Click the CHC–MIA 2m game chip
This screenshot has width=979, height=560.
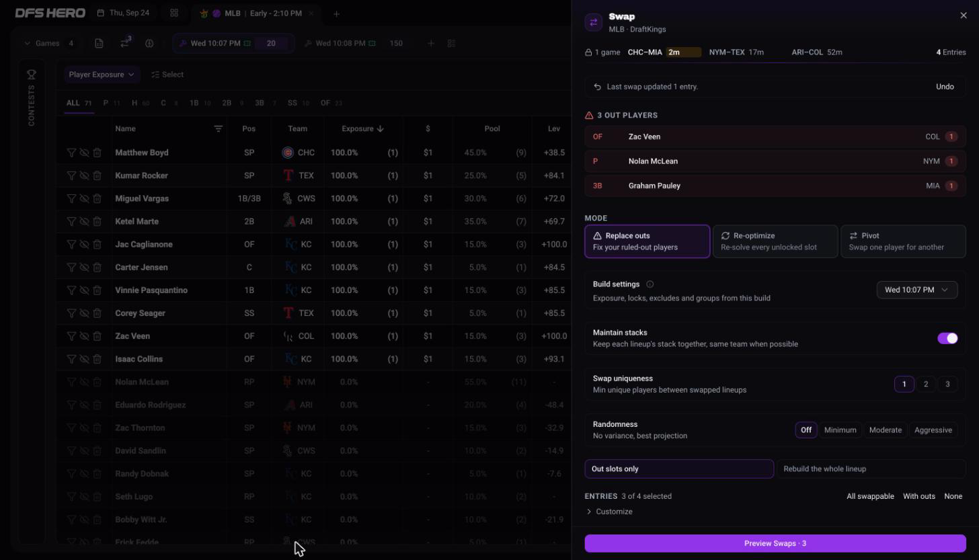(664, 52)
